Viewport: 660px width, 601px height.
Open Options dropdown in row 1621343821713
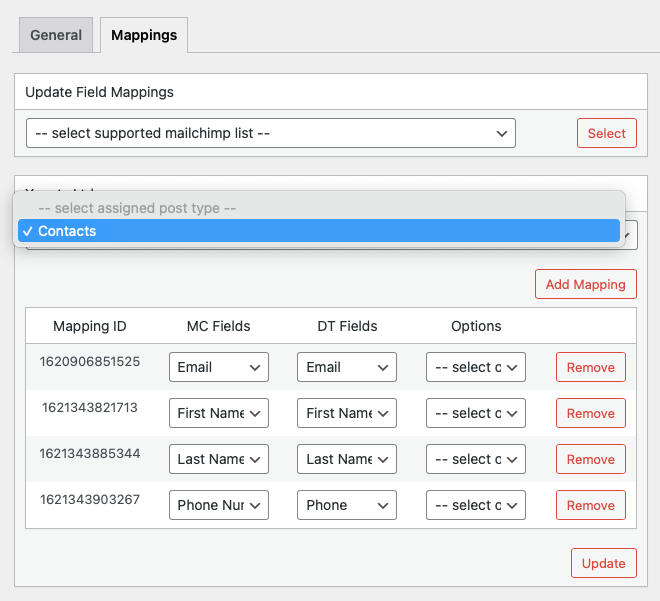coord(476,413)
